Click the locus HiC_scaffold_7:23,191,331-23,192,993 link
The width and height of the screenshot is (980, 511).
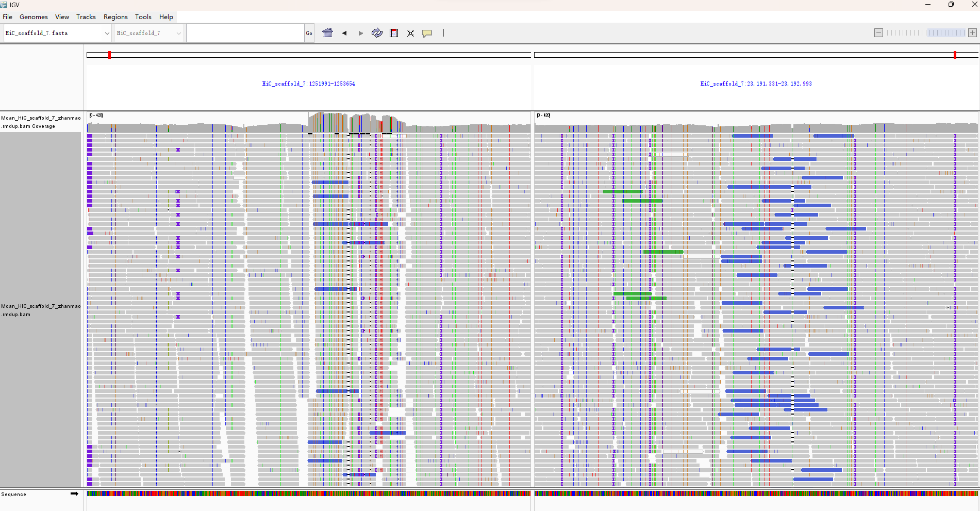click(x=756, y=84)
